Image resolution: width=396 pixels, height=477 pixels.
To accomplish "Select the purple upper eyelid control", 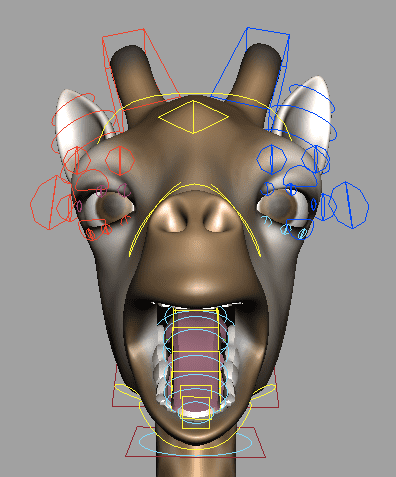I will 101,191.
